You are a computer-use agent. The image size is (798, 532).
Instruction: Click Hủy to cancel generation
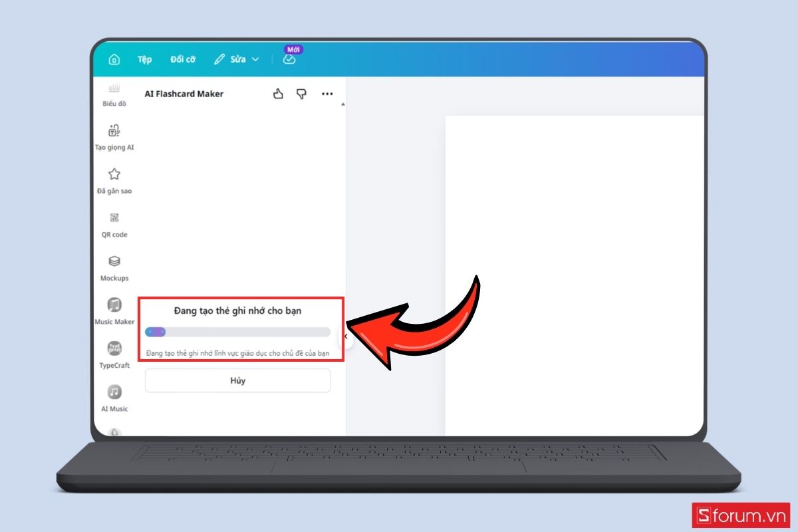[237, 380]
